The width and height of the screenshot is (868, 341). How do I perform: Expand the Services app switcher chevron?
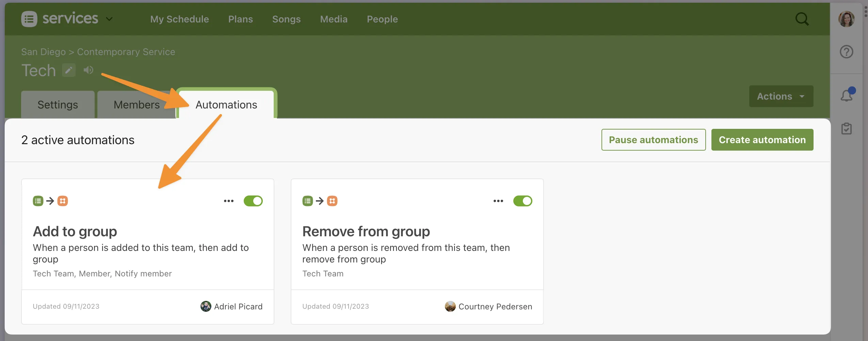[x=109, y=19]
